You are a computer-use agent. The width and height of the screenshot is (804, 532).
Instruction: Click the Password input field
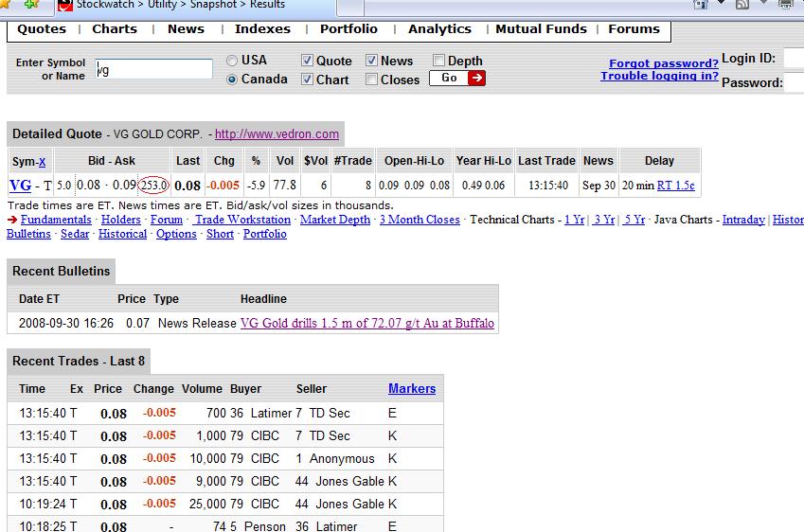click(x=795, y=82)
